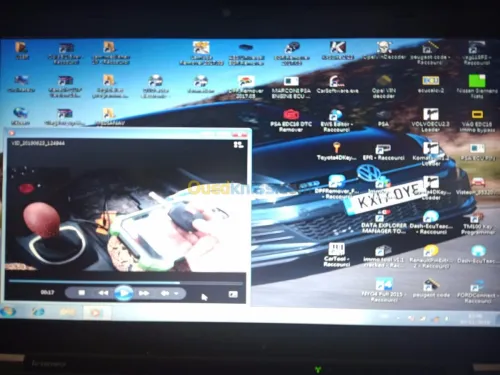500x375 pixels.
Task: Click the media player taskbar button
Action: tap(96, 313)
